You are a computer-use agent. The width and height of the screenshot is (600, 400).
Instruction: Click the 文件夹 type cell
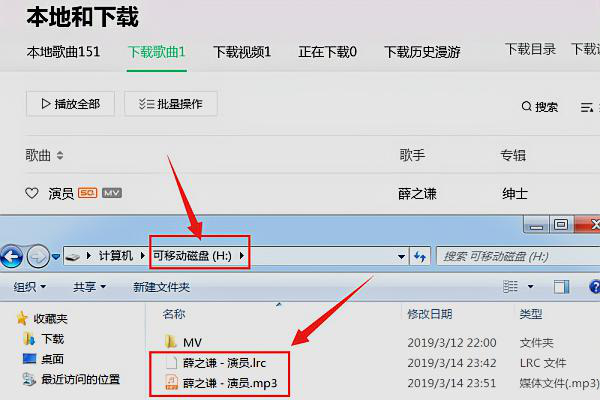point(536,343)
